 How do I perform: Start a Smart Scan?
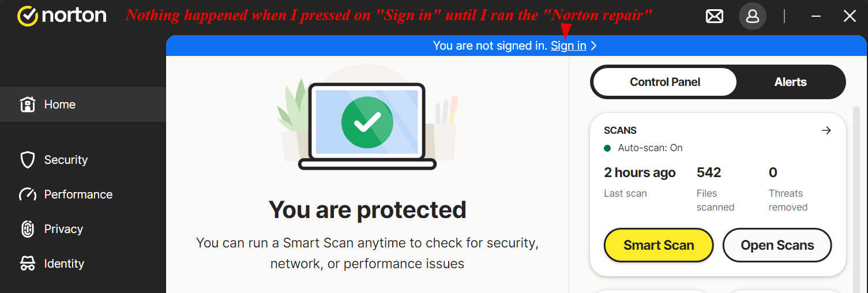point(658,245)
